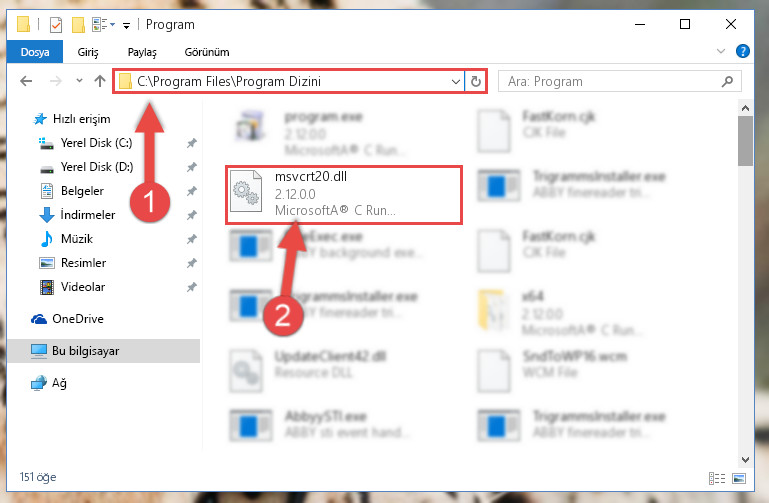Switch to large icons view button
The height and width of the screenshot is (503, 769).
(739, 478)
